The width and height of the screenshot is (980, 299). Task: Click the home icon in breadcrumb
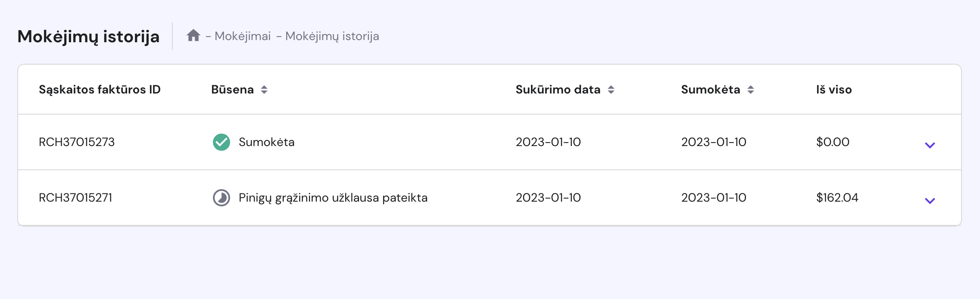(193, 35)
